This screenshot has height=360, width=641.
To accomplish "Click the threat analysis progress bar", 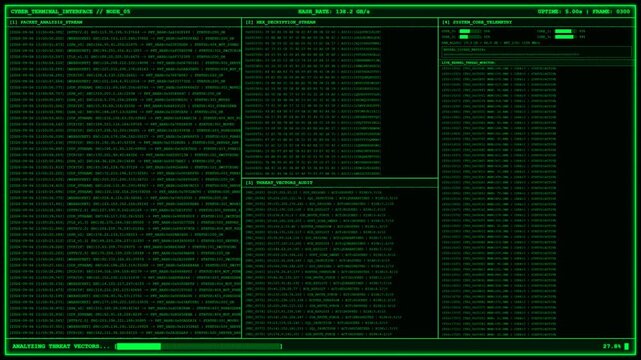I will 199,347.
